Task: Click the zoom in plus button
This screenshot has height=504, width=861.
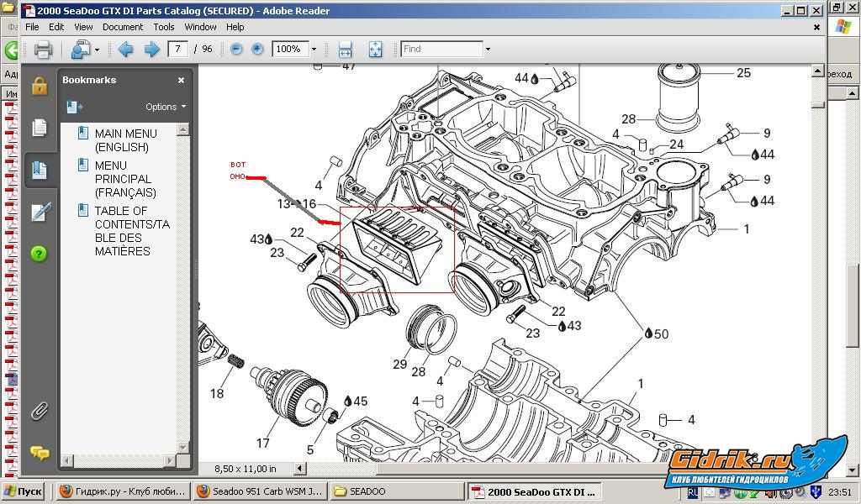Action: (x=257, y=50)
